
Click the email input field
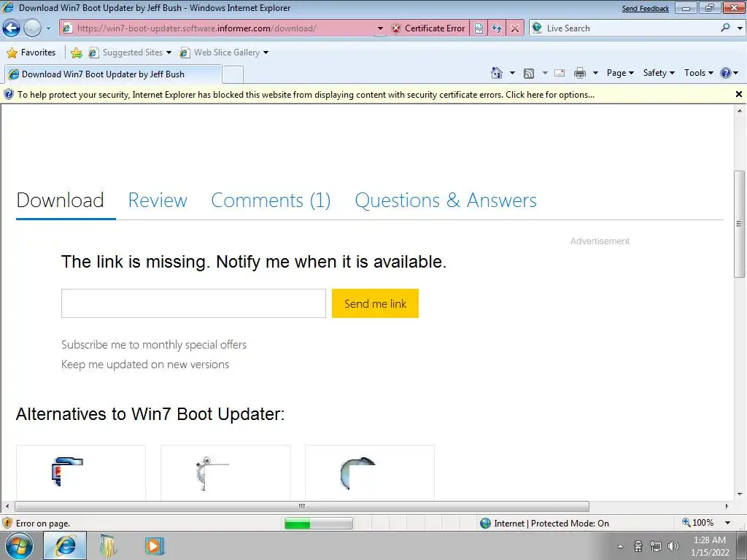(193, 303)
